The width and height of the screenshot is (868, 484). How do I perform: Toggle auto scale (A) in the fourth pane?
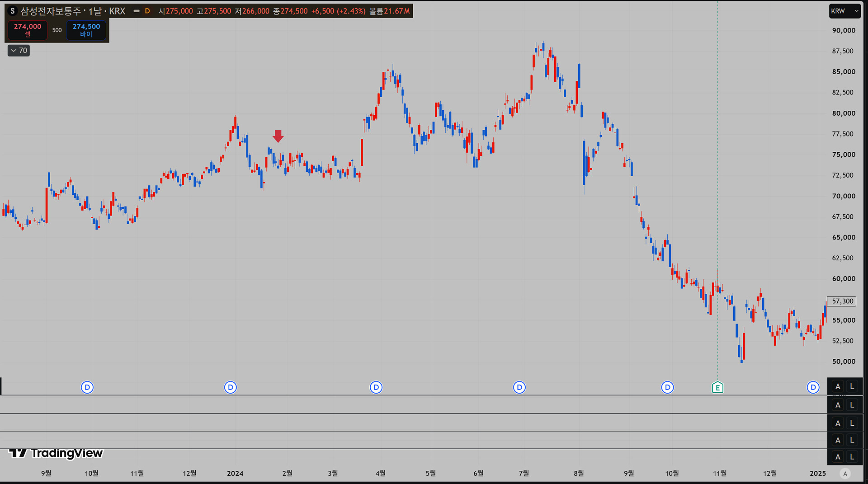point(838,440)
